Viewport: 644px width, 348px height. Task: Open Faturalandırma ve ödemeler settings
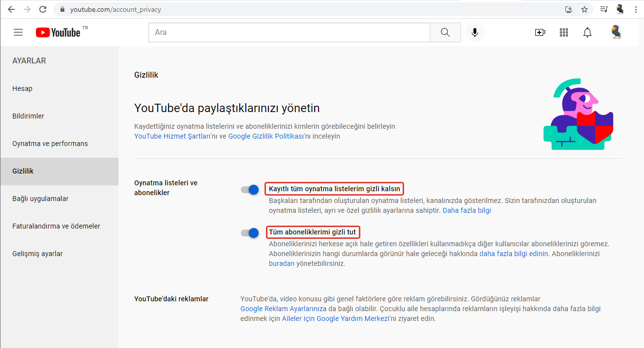59,226
